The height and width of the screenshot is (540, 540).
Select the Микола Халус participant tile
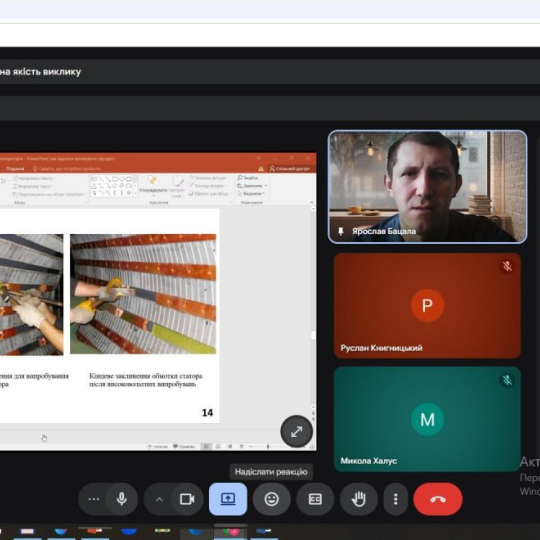(427, 419)
